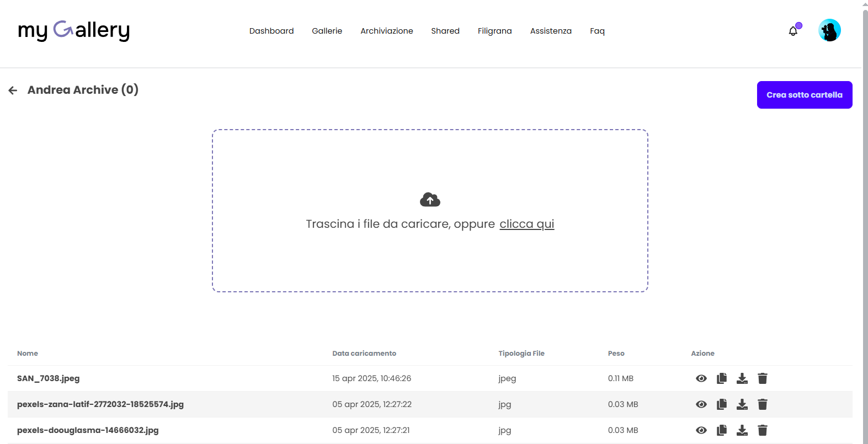868x444 pixels.
Task: Delete SAN_7038.jpeg with the trash icon
Action: [763, 378]
